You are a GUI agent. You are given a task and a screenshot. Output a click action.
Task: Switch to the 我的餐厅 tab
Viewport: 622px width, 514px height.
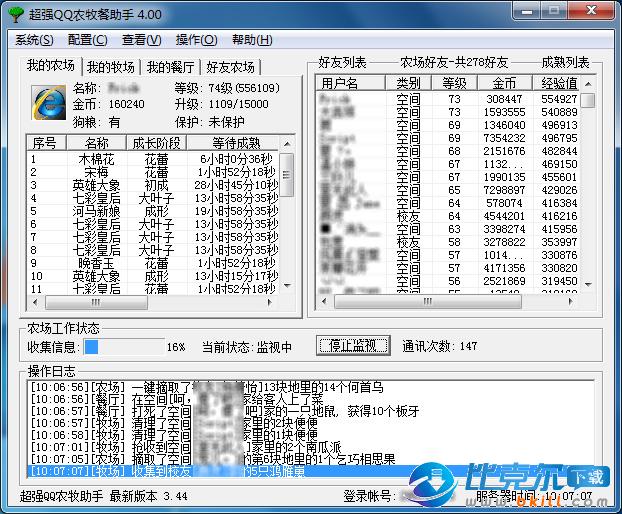170,67
